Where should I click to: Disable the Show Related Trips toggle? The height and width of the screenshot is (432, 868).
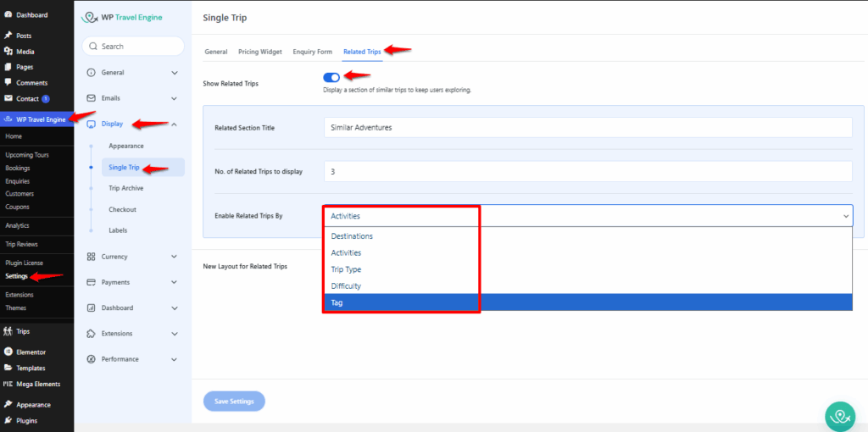coord(331,77)
